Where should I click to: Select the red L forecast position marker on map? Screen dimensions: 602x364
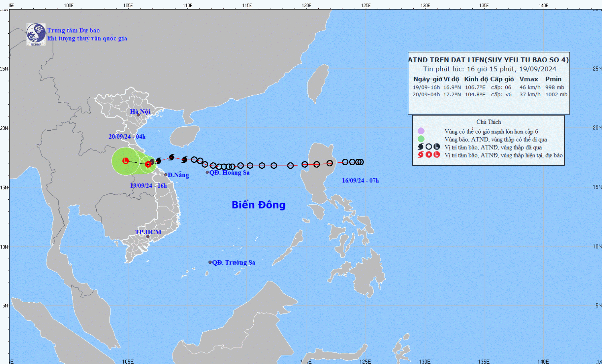[x=126, y=161]
